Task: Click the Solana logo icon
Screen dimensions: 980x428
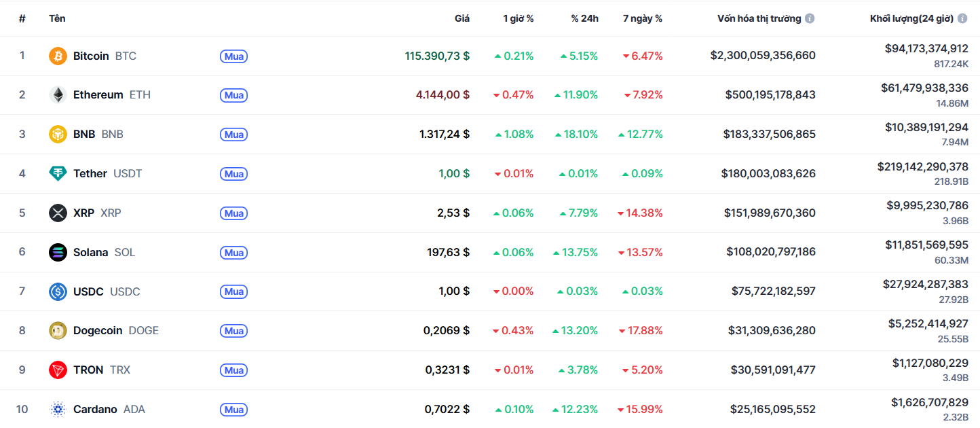Action: (x=58, y=253)
